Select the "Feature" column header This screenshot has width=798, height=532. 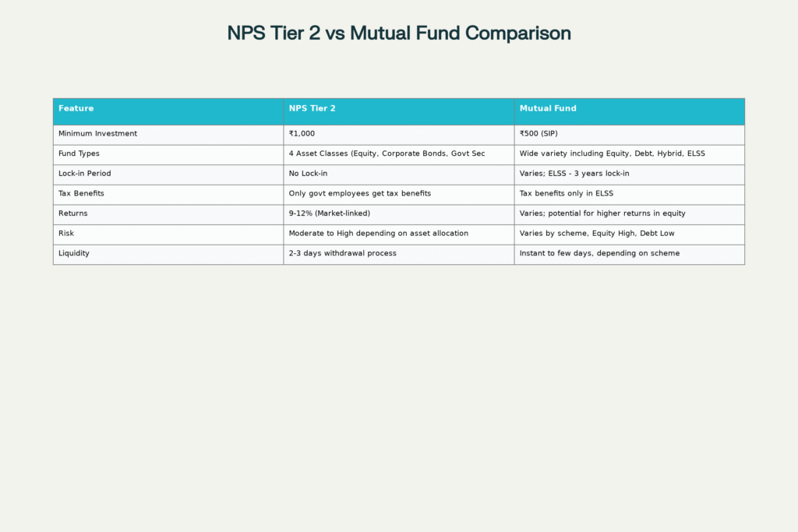pyautogui.click(x=76, y=108)
